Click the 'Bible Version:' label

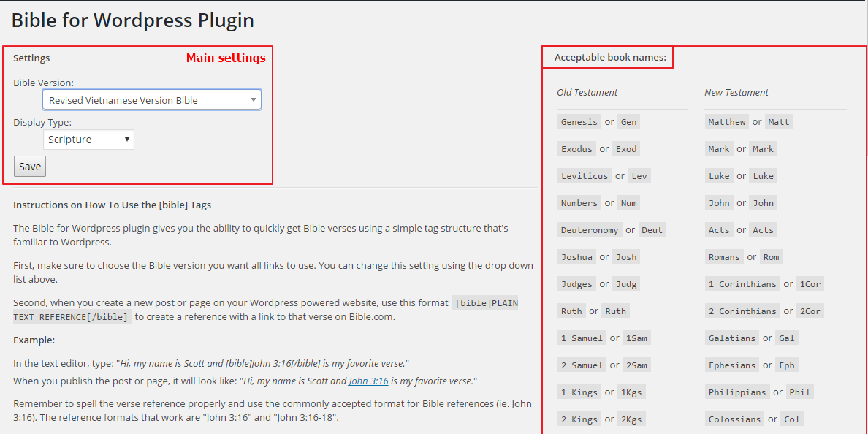click(43, 83)
